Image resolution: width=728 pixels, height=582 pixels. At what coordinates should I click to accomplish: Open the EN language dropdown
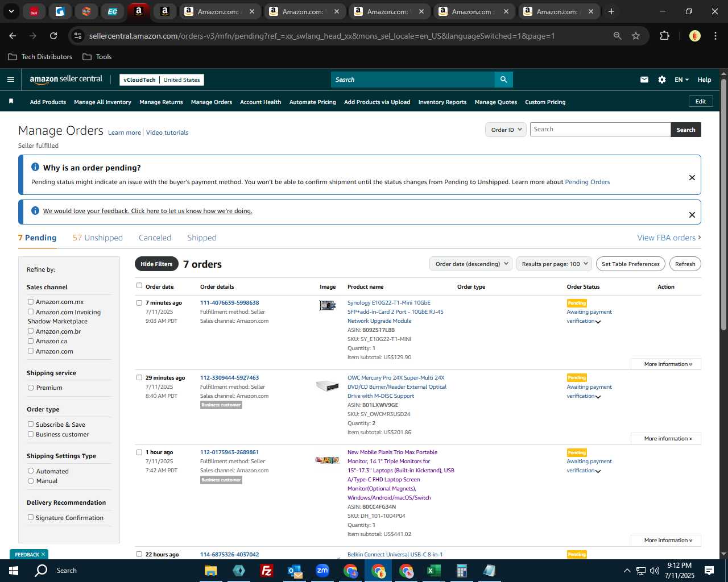tap(681, 80)
